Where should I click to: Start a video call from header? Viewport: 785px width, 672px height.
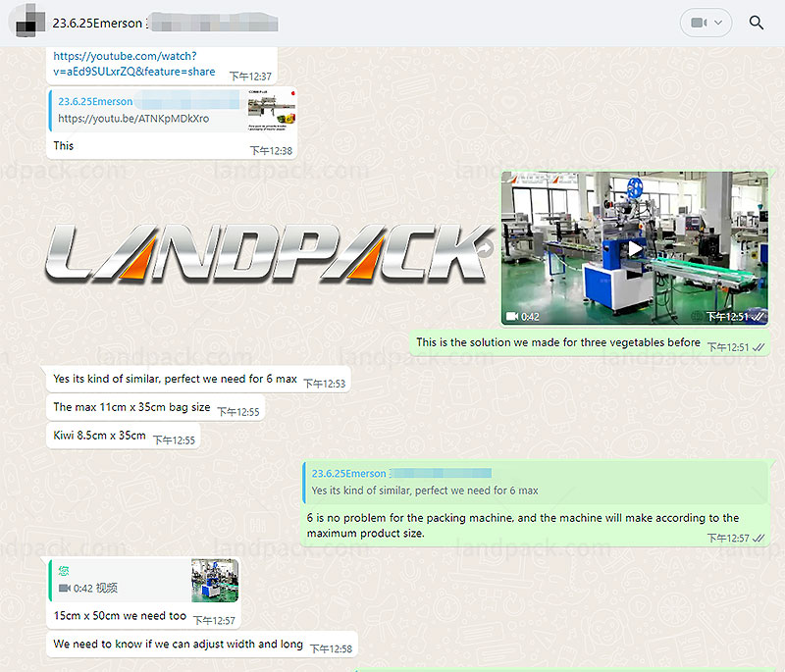click(698, 23)
